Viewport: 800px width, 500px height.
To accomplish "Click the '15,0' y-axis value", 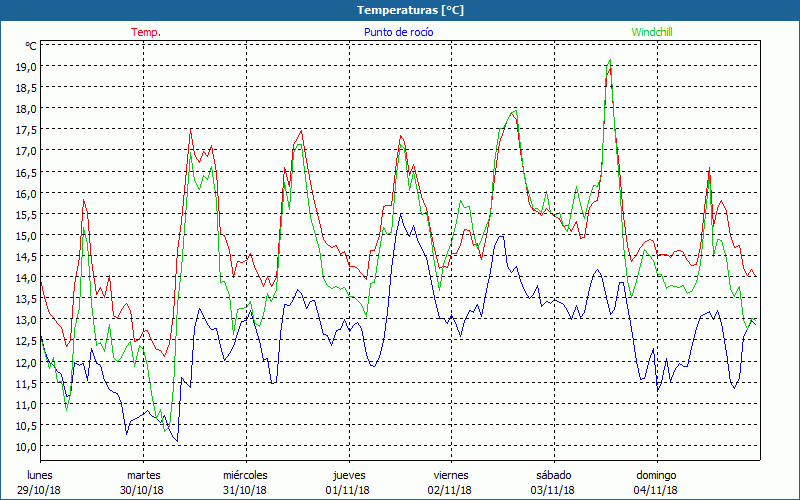I will click(x=27, y=236).
